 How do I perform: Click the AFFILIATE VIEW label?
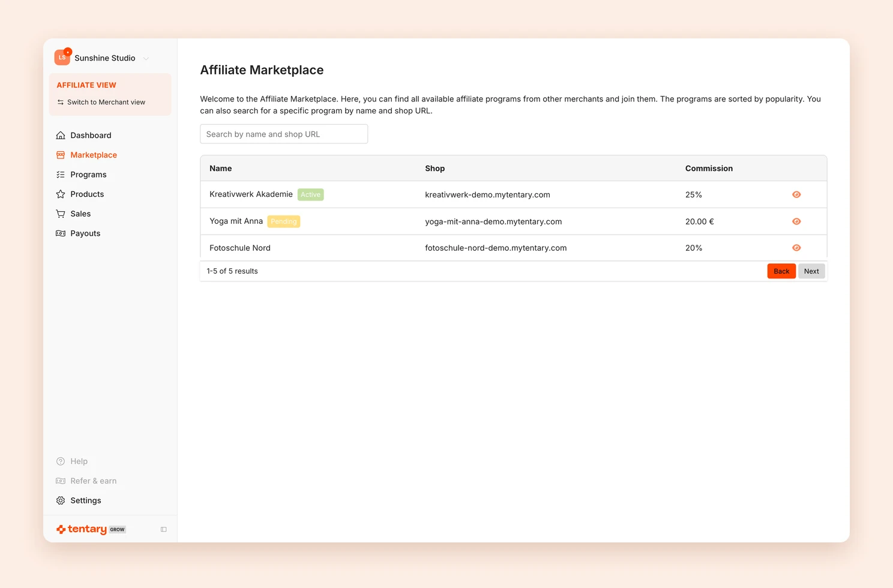tap(86, 85)
